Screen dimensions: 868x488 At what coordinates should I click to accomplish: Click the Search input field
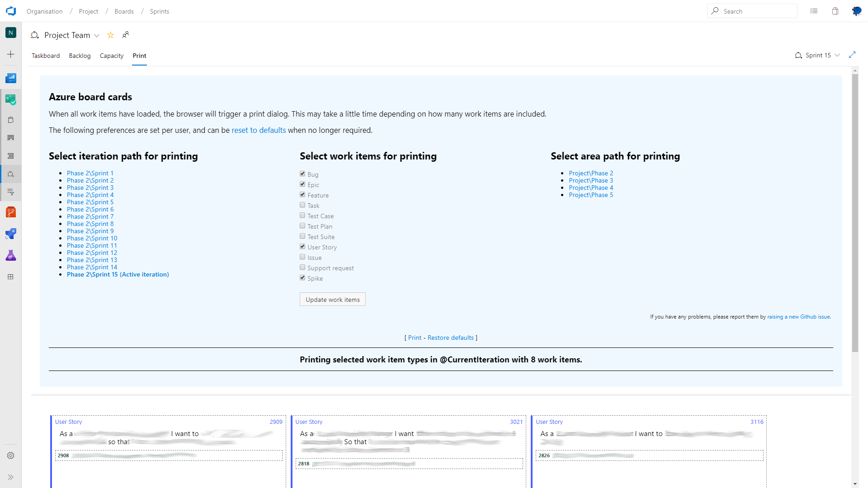click(757, 11)
